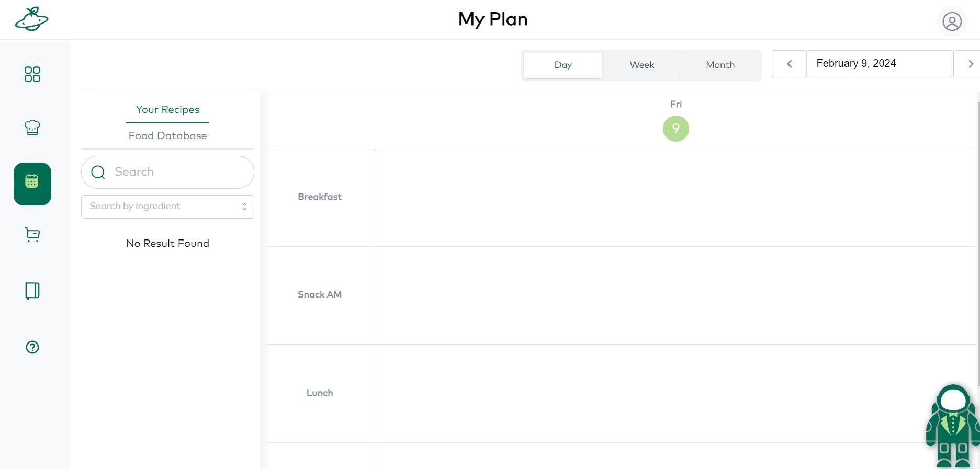
Task: Open the assistant mascot in the corner
Action: [x=953, y=424]
